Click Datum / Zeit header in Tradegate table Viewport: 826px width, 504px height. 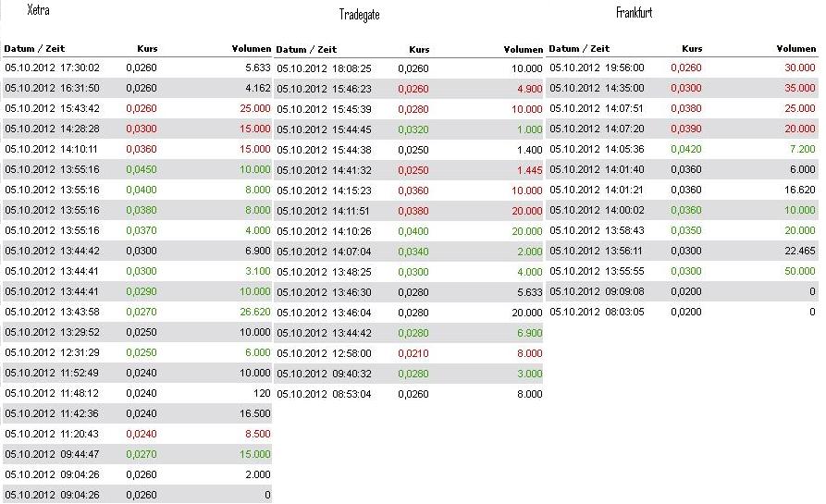tap(307, 49)
